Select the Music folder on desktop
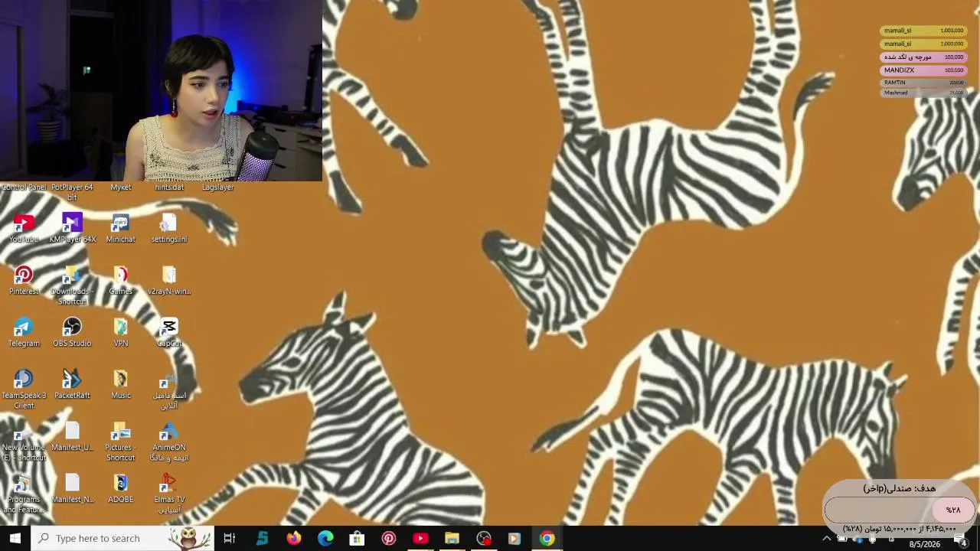 point(120,385)
